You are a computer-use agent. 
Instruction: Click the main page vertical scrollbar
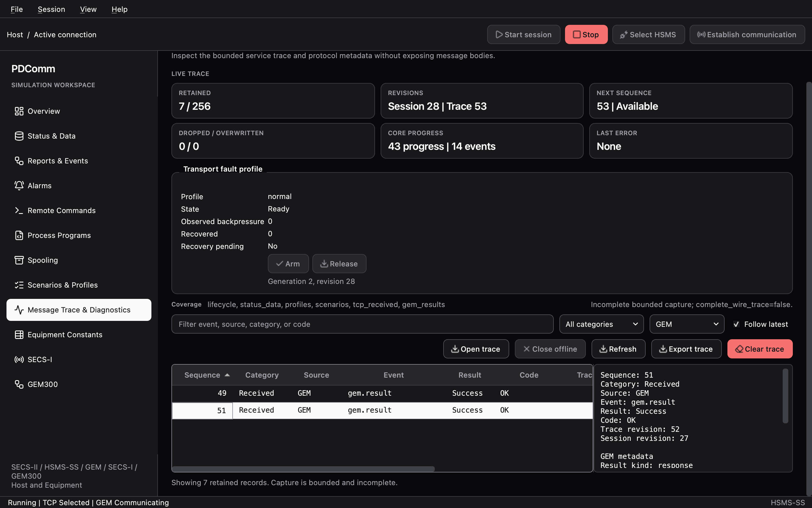[x=809, y=289]
